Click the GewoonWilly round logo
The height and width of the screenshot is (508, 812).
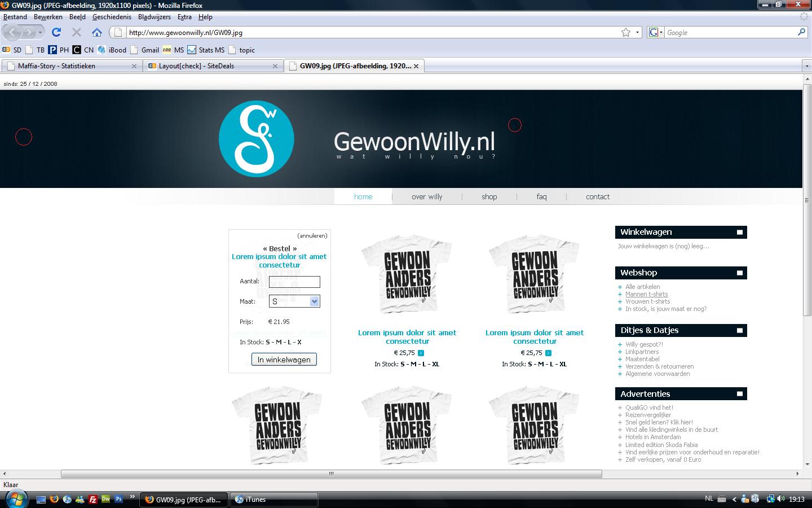(257, 139)
